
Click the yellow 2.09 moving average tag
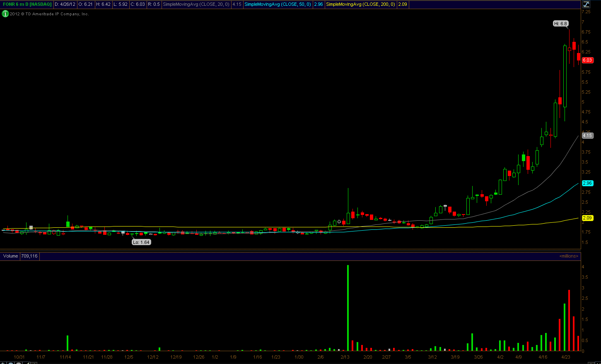click(587, 218)
